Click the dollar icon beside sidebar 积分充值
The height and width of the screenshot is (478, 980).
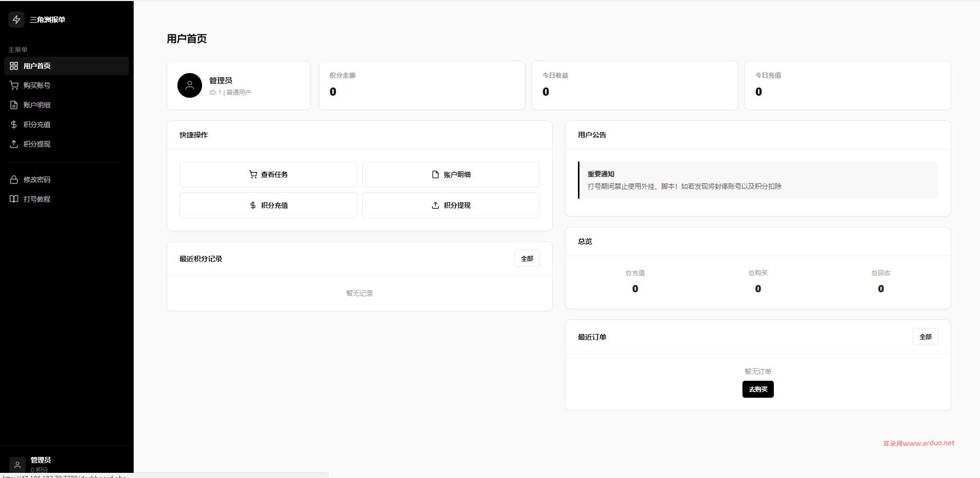coord(14,125)
